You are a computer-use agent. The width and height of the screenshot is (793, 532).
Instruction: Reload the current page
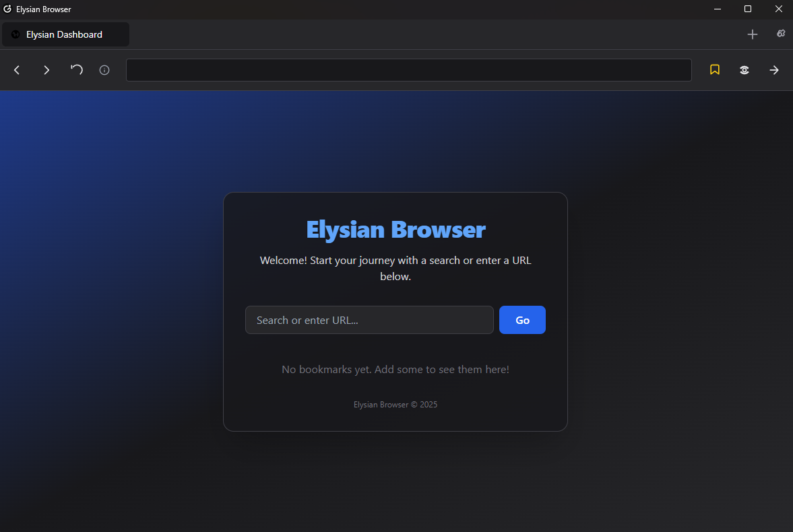point(76,69)
